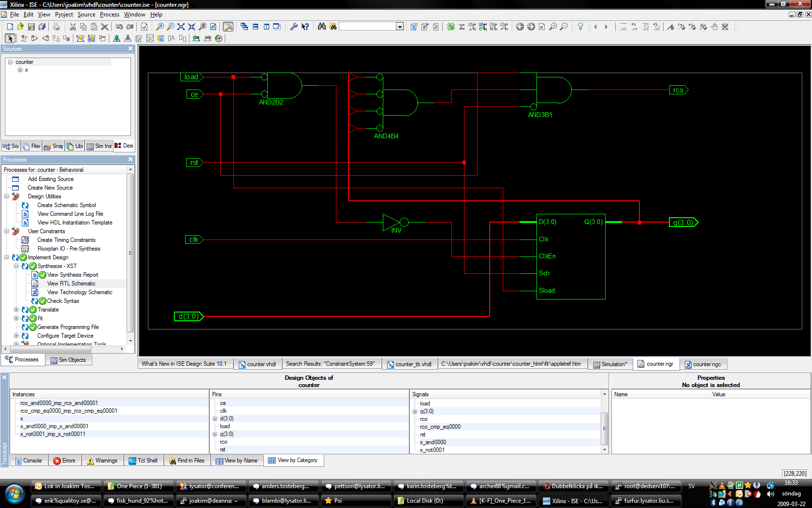Click the binoculars Find icon

coord(322,27)
